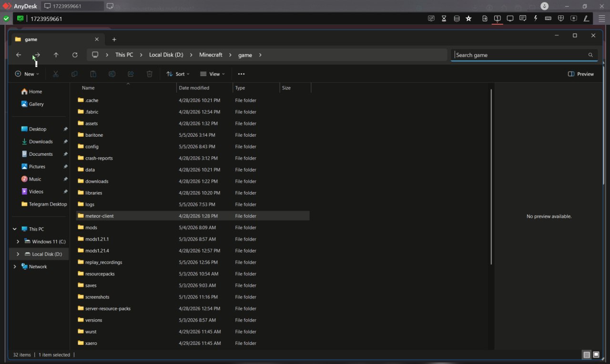This screenshot has width=610, height=364.
Task: Switch to the large thumbnails view icon
Action: click(596, 354)
